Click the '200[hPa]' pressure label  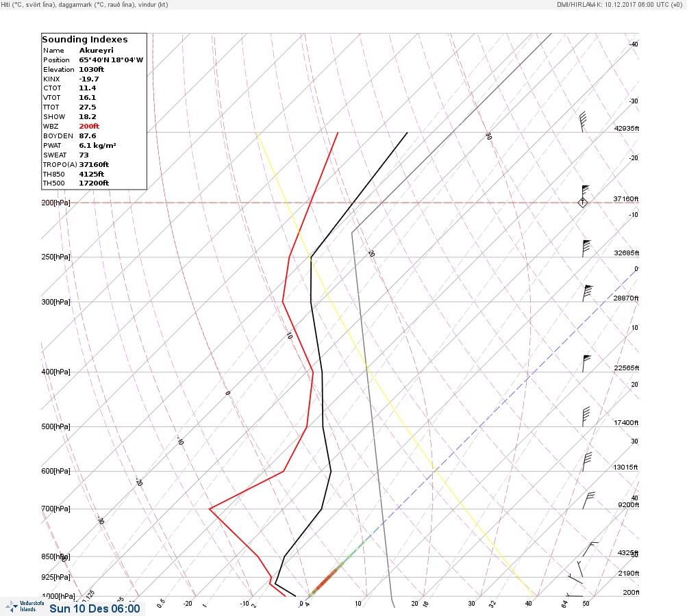55,203
